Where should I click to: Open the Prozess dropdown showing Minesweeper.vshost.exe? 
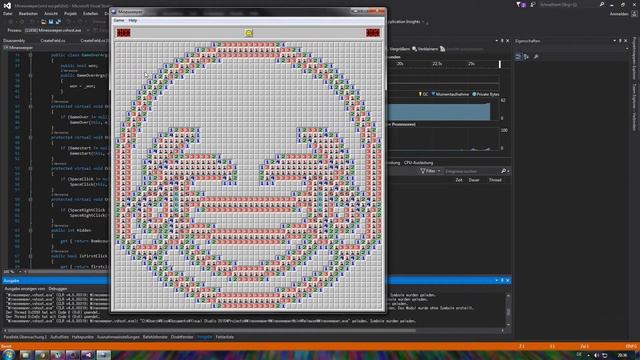56,30
